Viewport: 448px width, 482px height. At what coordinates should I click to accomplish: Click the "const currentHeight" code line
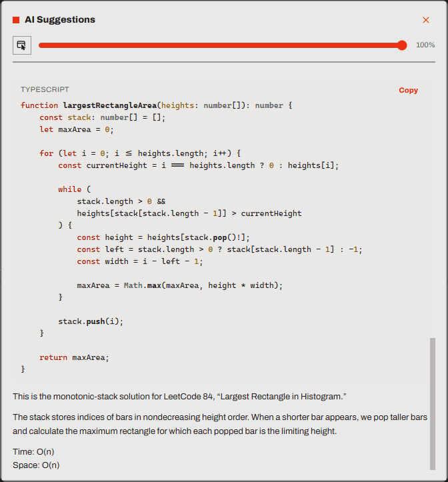click(198, 165)
